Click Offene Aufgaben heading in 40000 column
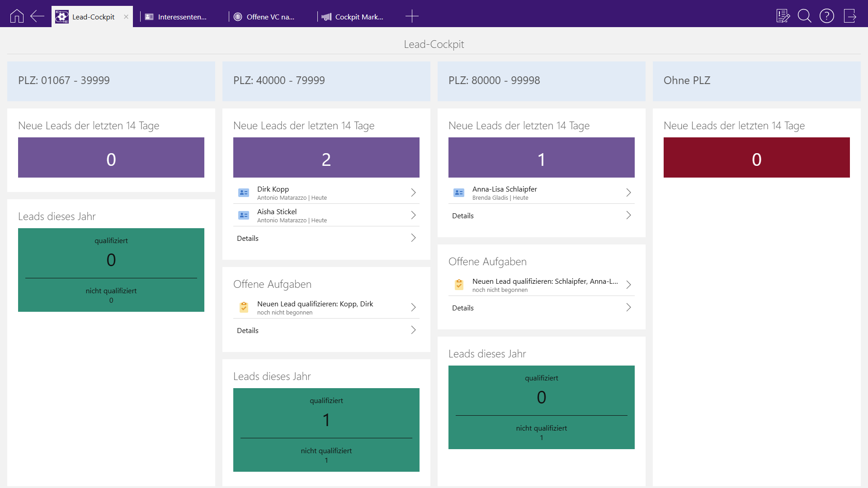The image size is (868, 488). [272, 284]
